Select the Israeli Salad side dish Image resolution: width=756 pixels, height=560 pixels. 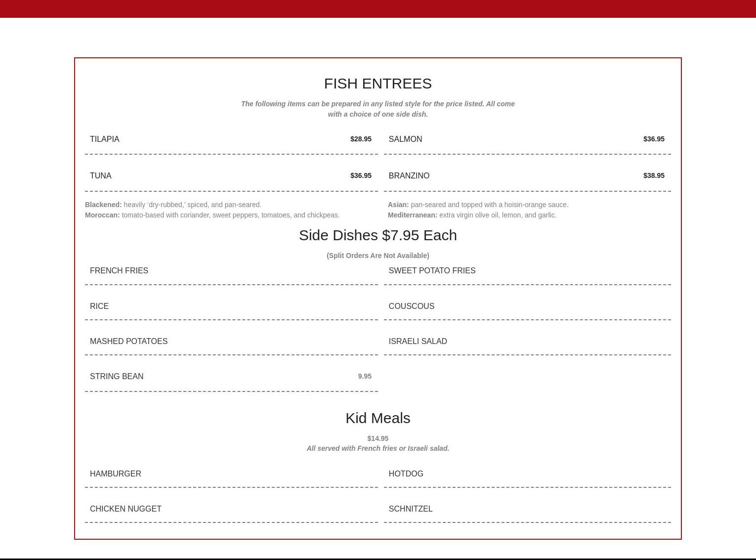(x=418, y=342)
